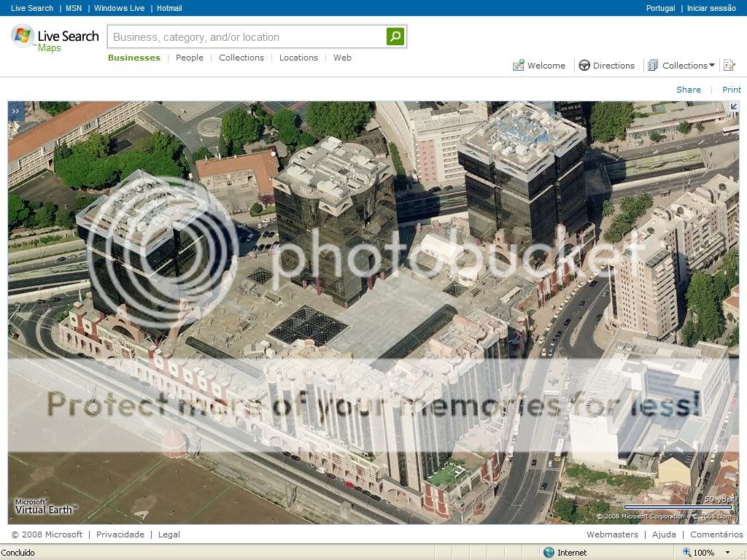Switch to the People search tab
The image size is (747, 560).
coord(190,58)
